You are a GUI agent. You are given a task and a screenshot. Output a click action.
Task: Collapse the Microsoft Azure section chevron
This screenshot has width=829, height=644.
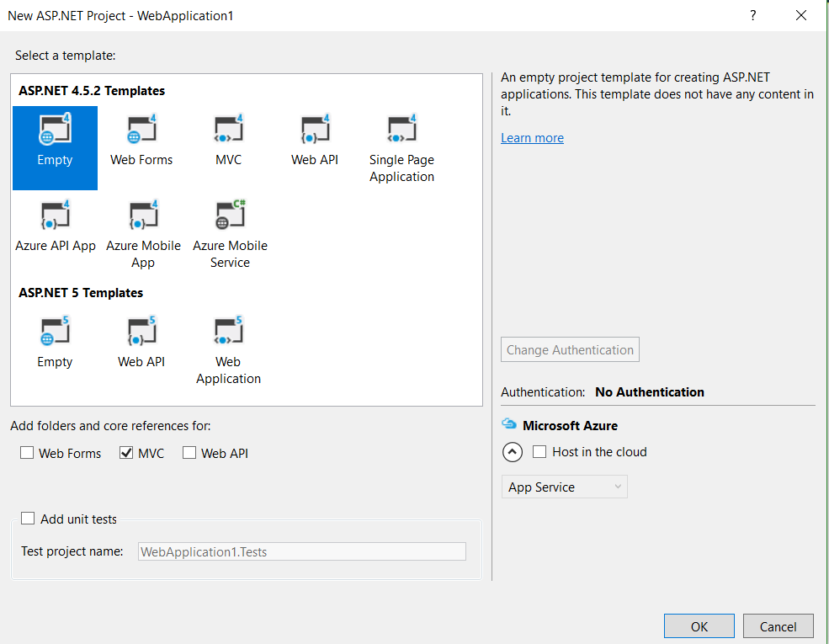click(513, 452)
